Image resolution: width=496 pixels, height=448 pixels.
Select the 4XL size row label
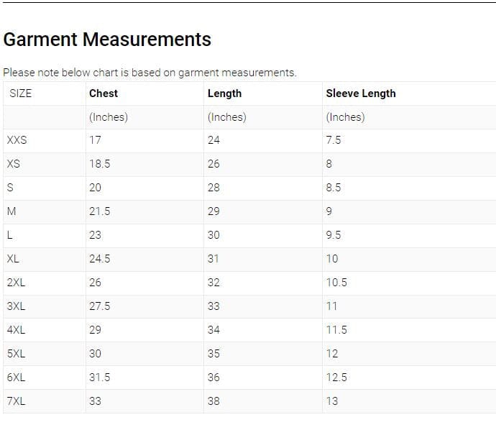click(x=16, y=330)
